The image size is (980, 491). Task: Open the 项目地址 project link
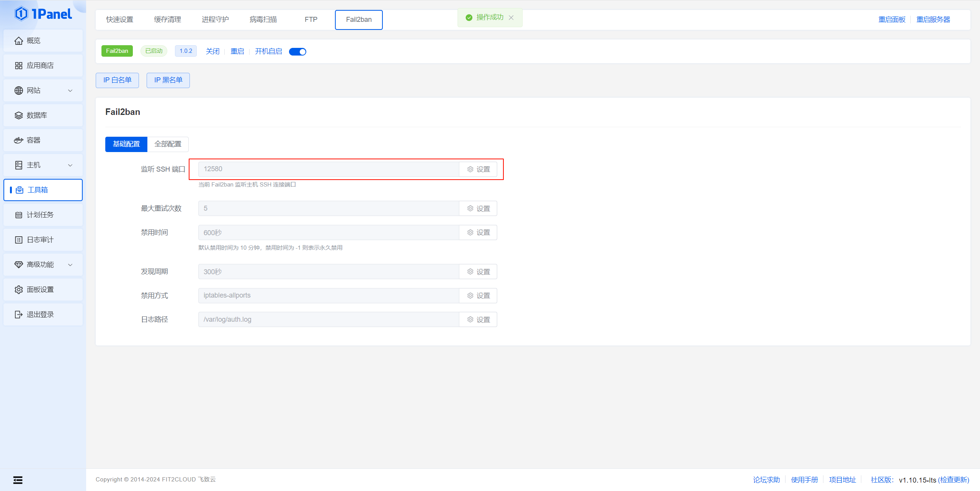coord(842,480)
